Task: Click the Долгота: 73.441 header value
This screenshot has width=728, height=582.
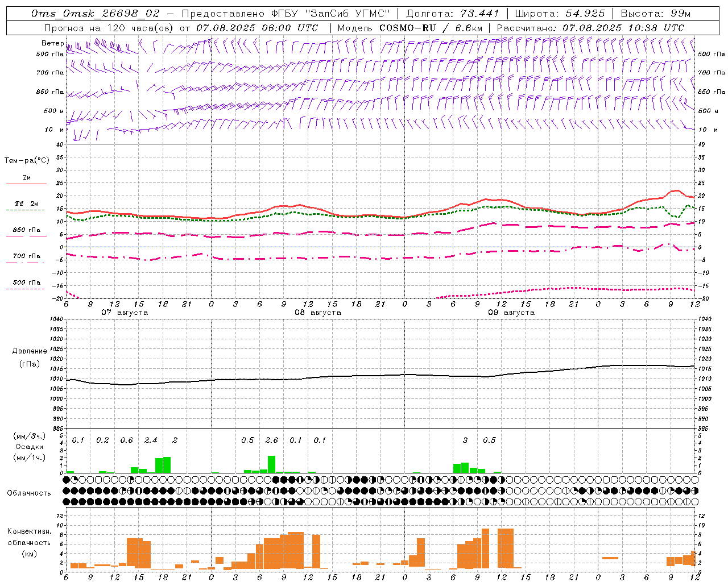Action: 453,14
